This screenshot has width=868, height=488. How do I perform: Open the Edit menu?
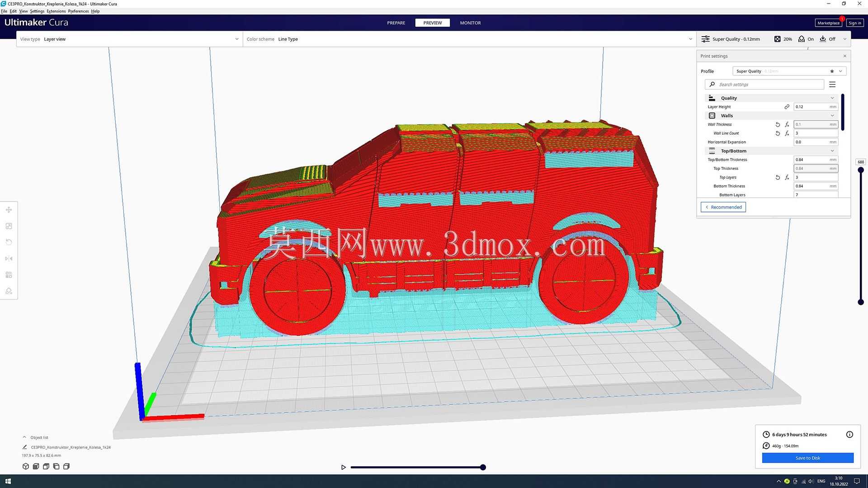pyautogui.click(x=13, y=11)
